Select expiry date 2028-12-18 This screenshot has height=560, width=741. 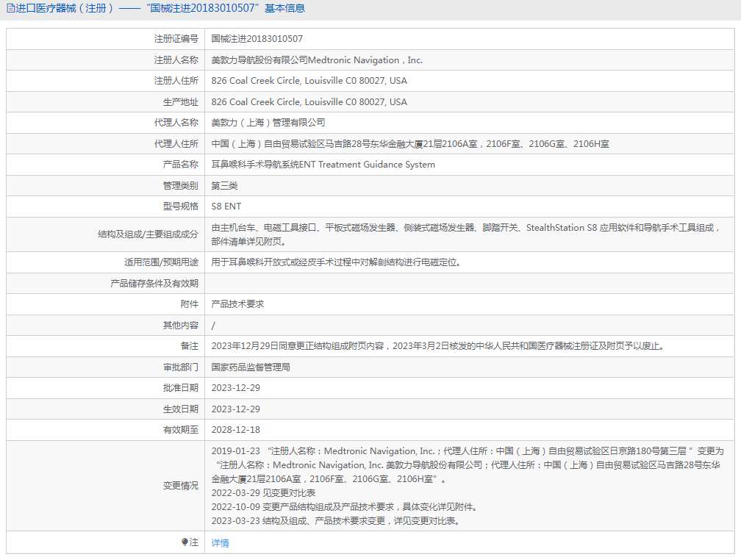(x=236, y=430)
